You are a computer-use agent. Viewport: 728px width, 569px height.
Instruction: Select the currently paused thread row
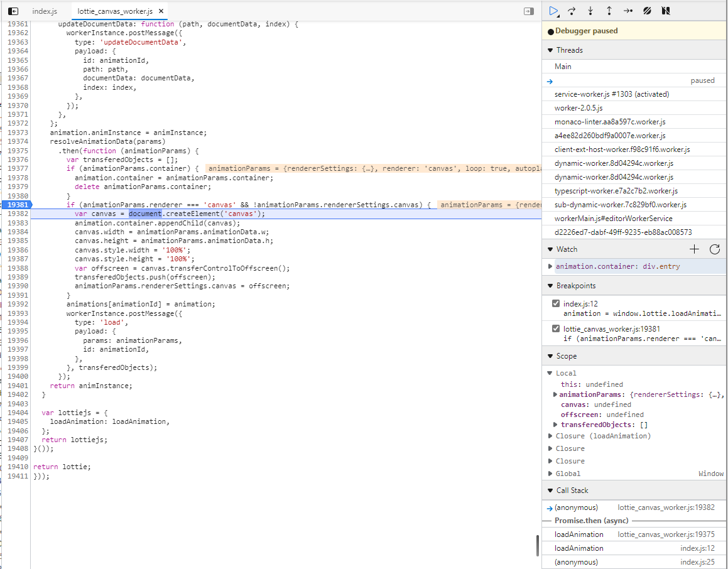(x=634, y=80)
